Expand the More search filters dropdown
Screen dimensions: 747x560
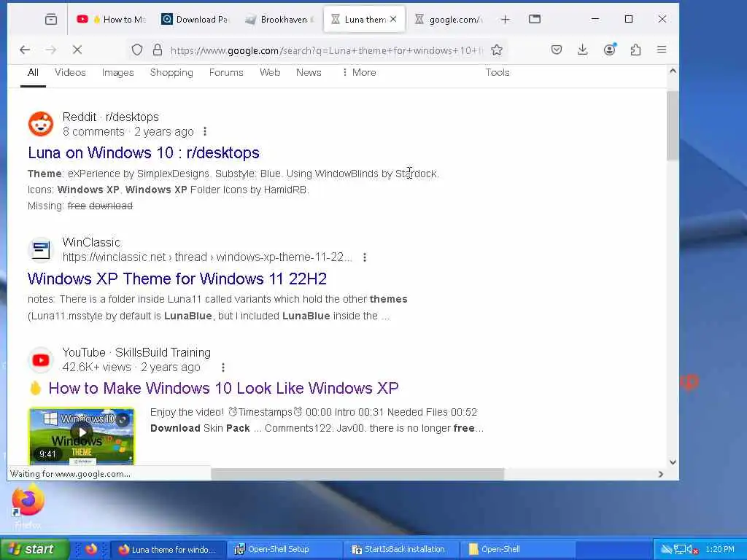(x=359, y=72)
